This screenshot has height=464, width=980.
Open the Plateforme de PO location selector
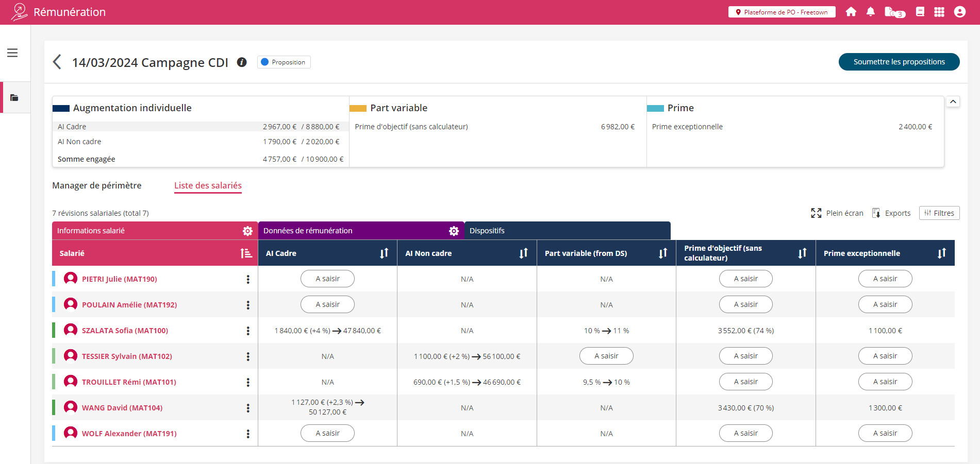pos(782,12)
